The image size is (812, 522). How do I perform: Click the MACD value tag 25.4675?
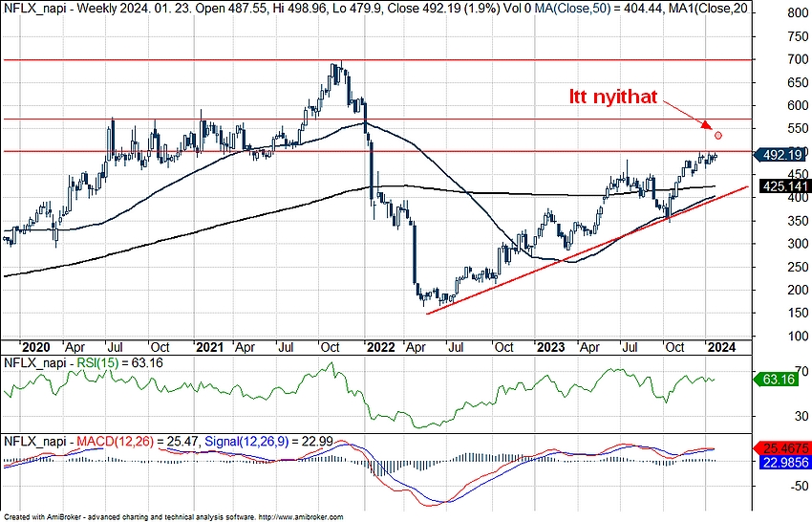pos(781,448)
